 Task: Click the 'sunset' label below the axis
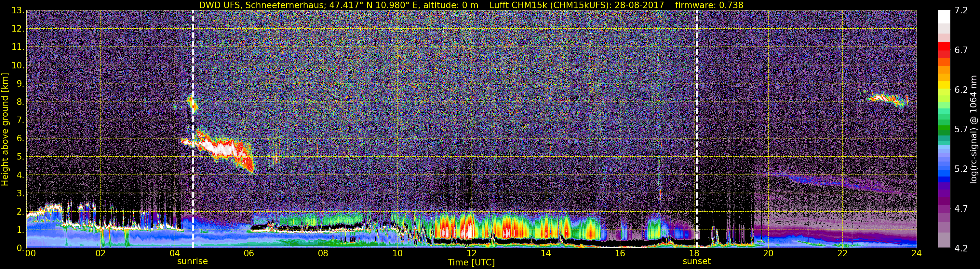[x=697, y=262]
